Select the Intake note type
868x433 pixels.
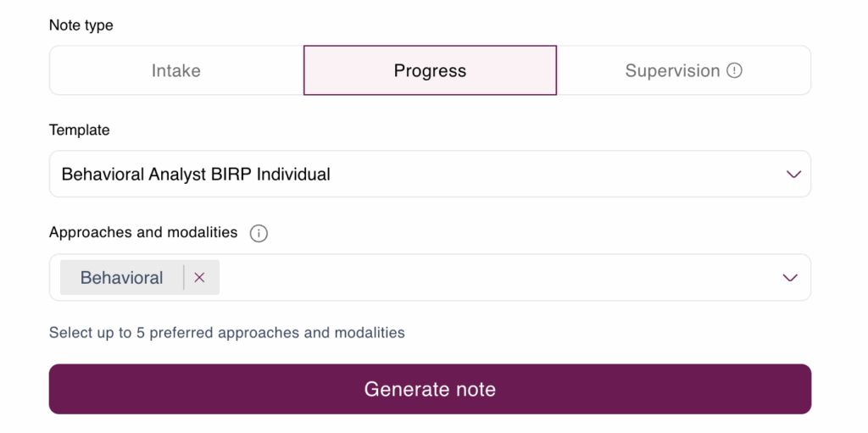[176, 70]
